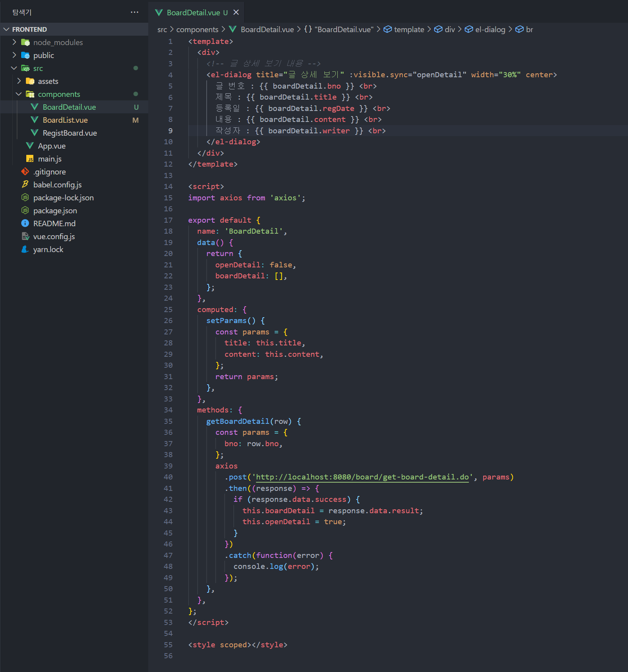This screenshot has height=672, width=628.
Task: Click node icon beside package.json
Action: click(x=25, y=210)
